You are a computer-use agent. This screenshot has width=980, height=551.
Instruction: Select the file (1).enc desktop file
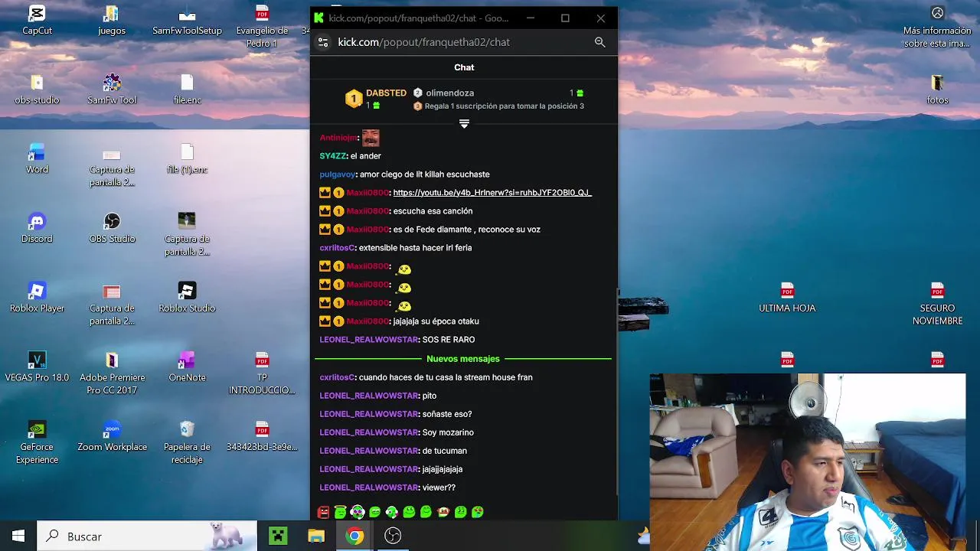coord(187,159)
